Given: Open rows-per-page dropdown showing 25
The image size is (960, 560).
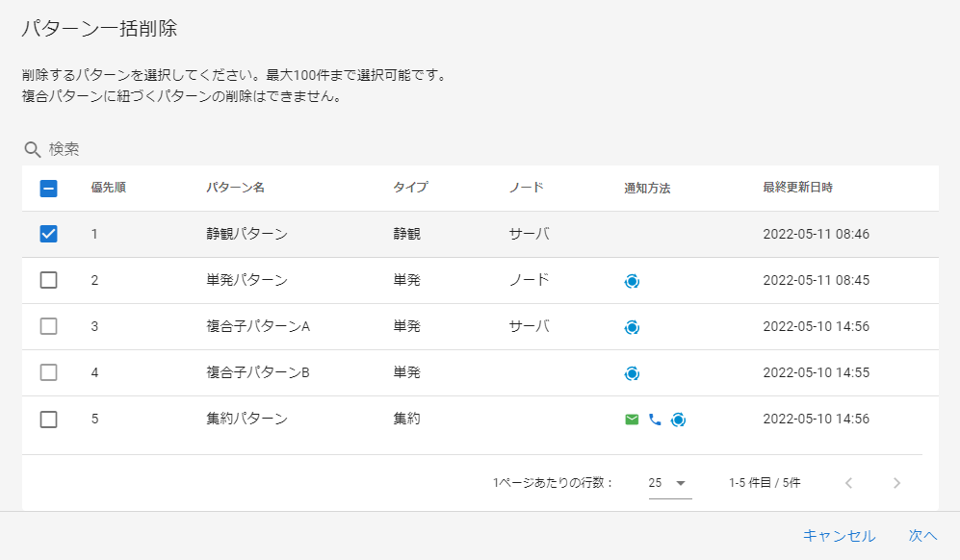Looking at the screenshot, I should point(668,483).
